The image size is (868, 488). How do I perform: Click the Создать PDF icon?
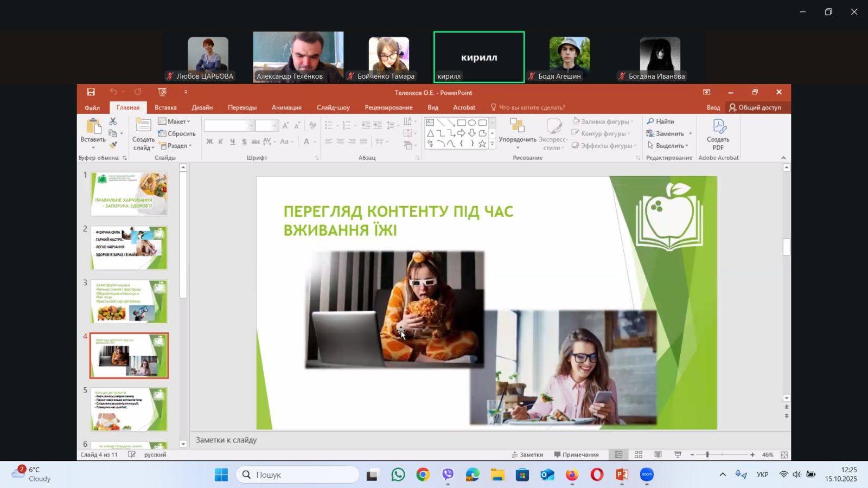718,134
